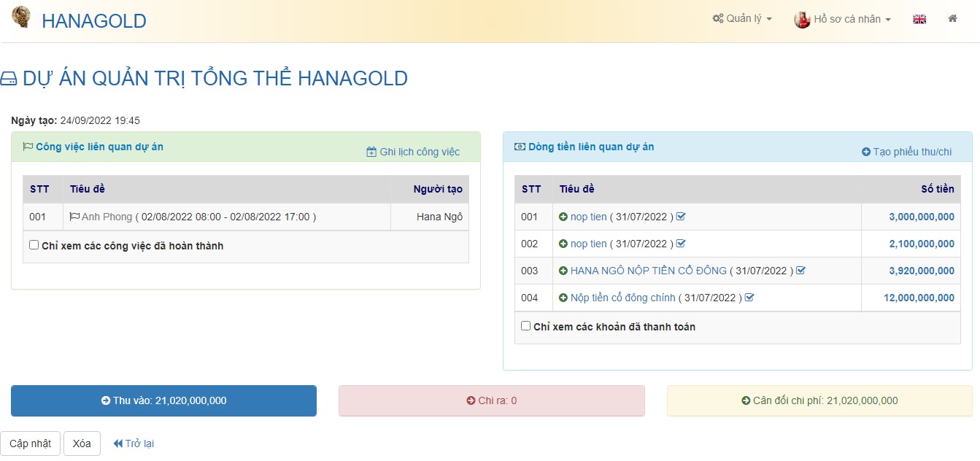The width and height of the screenshot is (980, 461).
Task: Click the plus icon beside HANA NGÔ NỘP TIỀN CỔ ĐÔNG
Action: point(563,271)
